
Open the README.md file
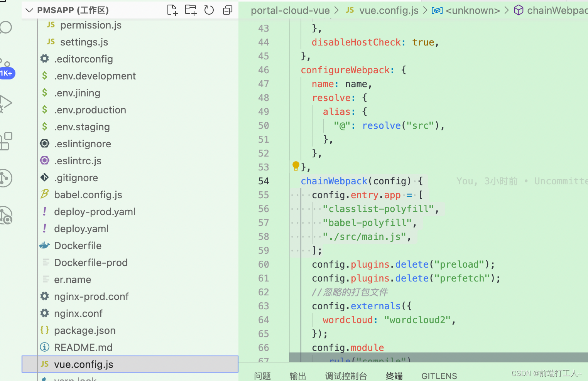click(83, 347)
